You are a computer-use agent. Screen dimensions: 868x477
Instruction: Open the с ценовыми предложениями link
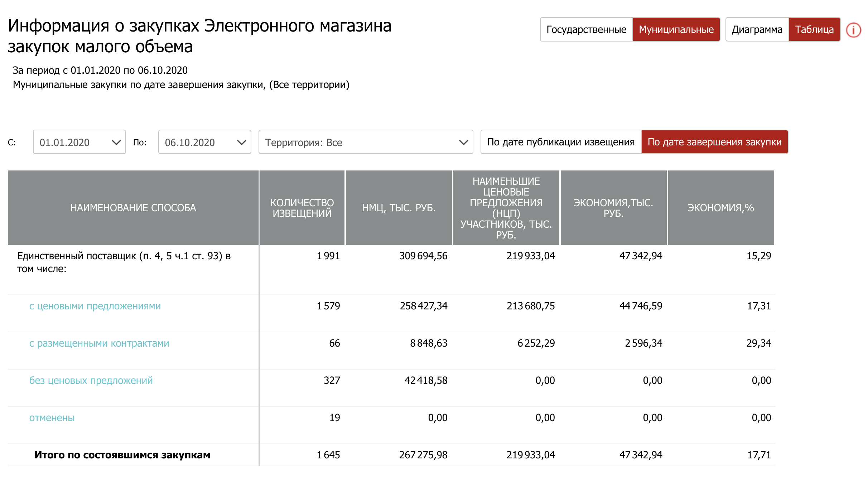point(95,306)
